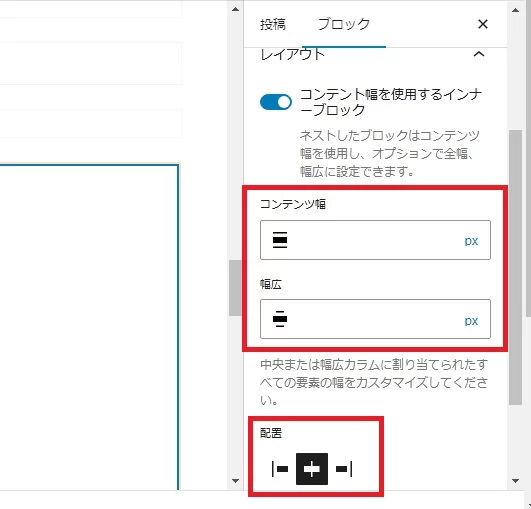Toggle コンテント幅を使用するインナーブロック switch
This screenshot has height=509, width=531.
[276, 102]
